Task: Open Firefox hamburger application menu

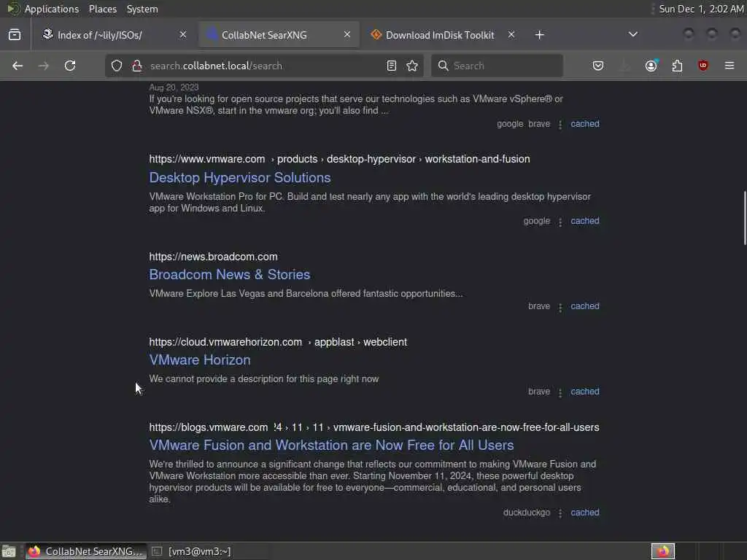Action: tap(729, 66)
